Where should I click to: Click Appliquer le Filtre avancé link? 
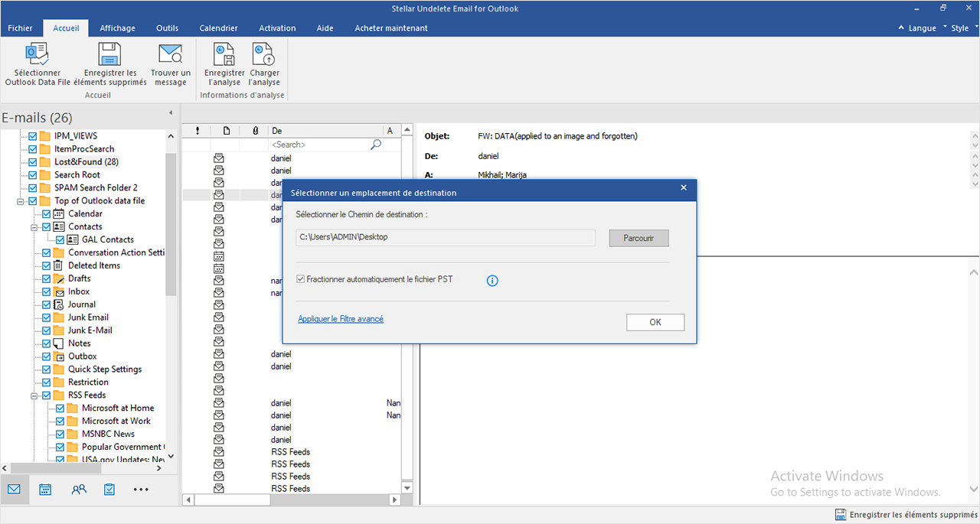tap(341, 319)
